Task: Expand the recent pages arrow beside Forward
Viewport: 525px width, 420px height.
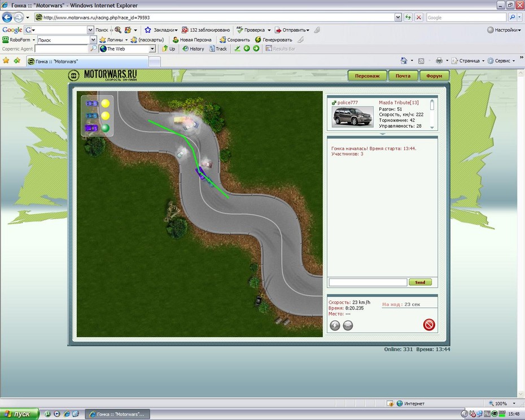Action: (x=28, y=17)
